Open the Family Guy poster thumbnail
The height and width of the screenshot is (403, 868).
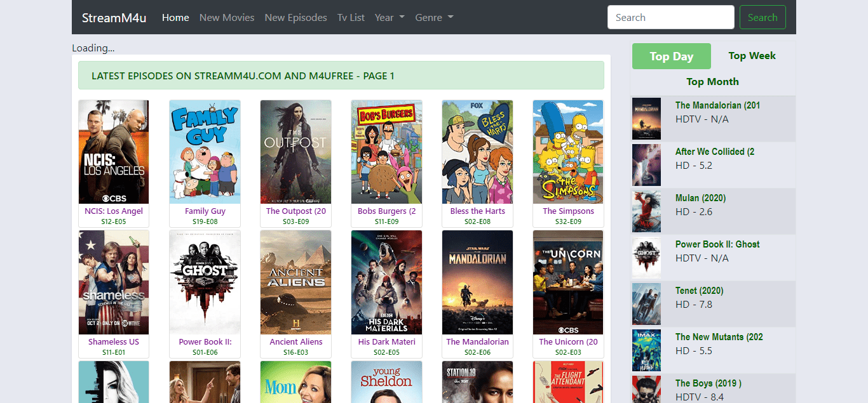coord(205,152)
